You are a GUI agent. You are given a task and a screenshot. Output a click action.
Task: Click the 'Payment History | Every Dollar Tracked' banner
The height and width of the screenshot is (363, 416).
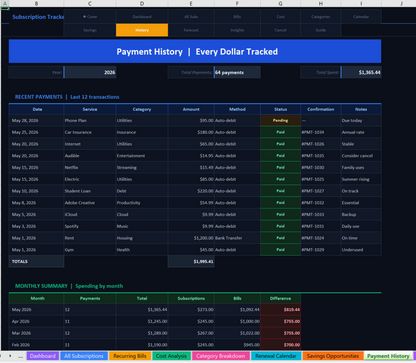[195, 51]
